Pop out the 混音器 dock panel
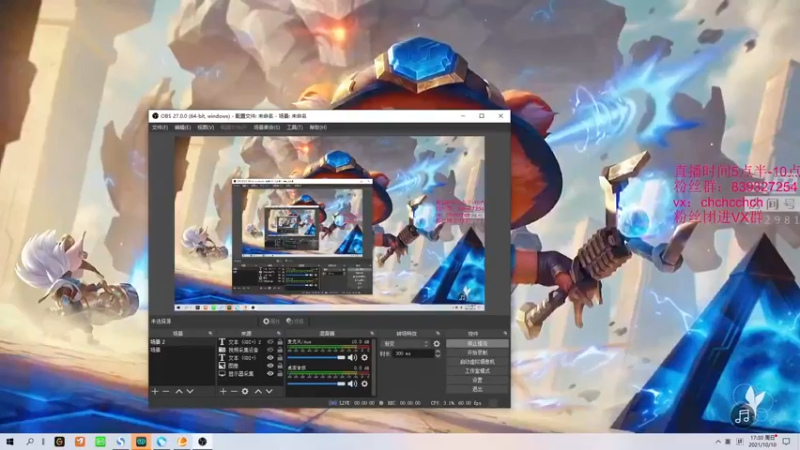800x450 pixels. pos(372,334)
